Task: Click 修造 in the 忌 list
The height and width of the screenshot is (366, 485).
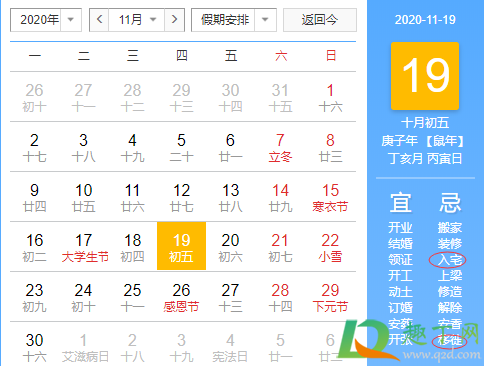Action: [x=450, y=292]
